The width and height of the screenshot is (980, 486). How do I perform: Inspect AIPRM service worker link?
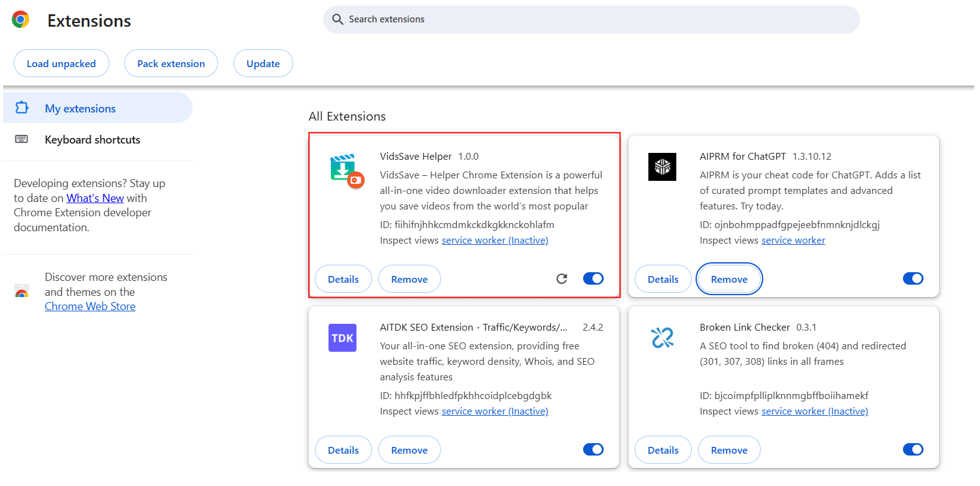coord(793,241)
